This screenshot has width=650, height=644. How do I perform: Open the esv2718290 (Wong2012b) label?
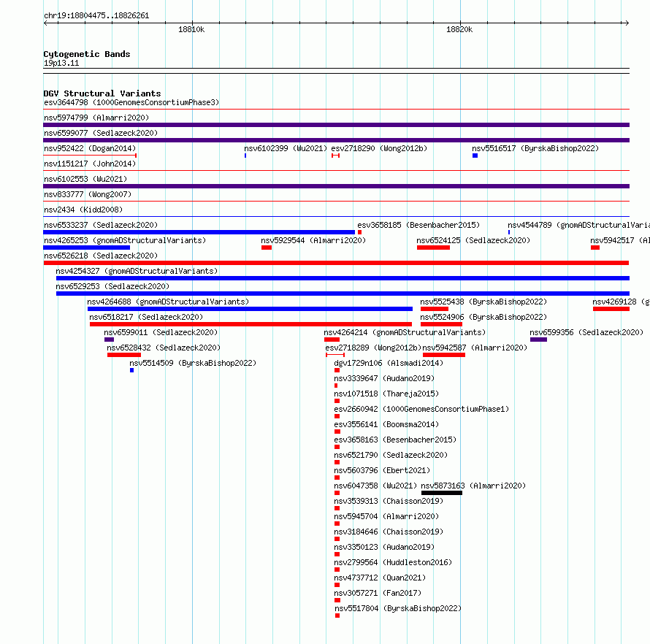[x=379, y=148]
